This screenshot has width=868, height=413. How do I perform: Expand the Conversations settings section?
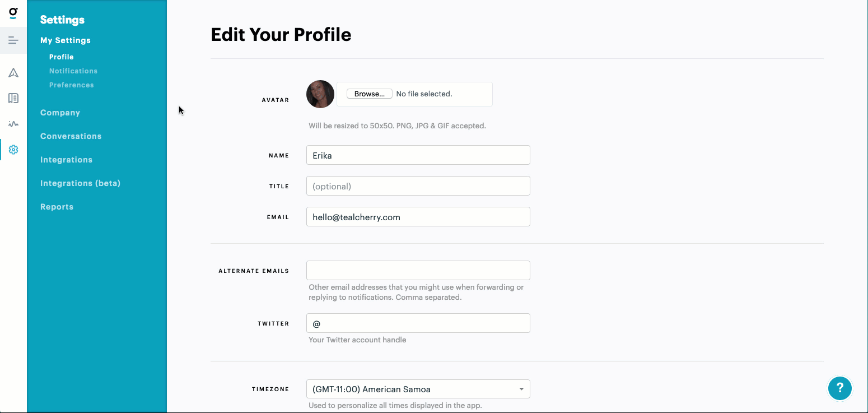click(x=71, y=136)
